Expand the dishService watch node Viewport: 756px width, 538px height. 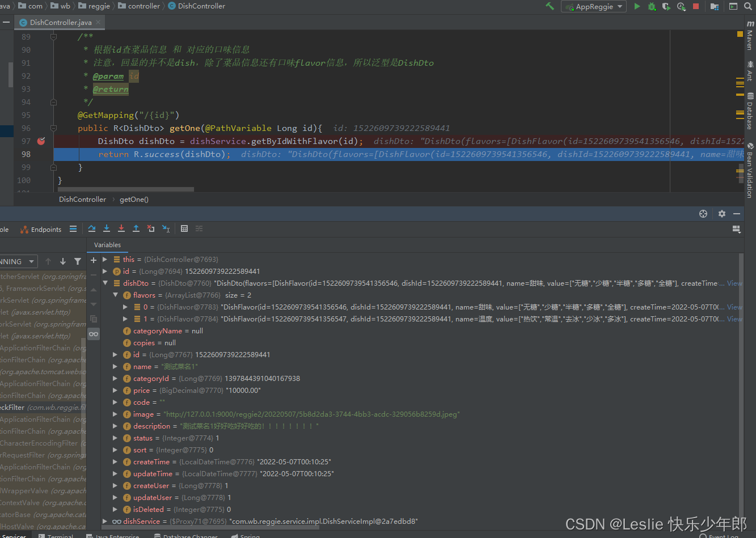click(105, 521)
